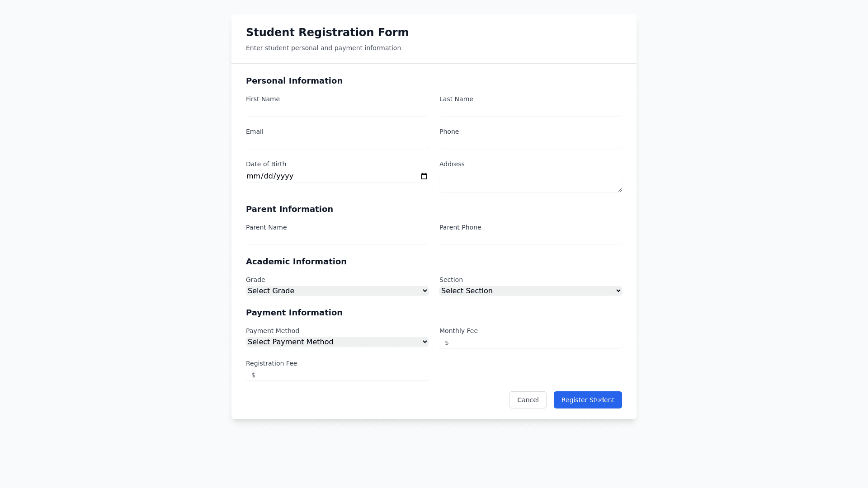Open the Date of Birth calendar picker icon
This screenshot has height=488, width=868.
[x=424, y=176]
